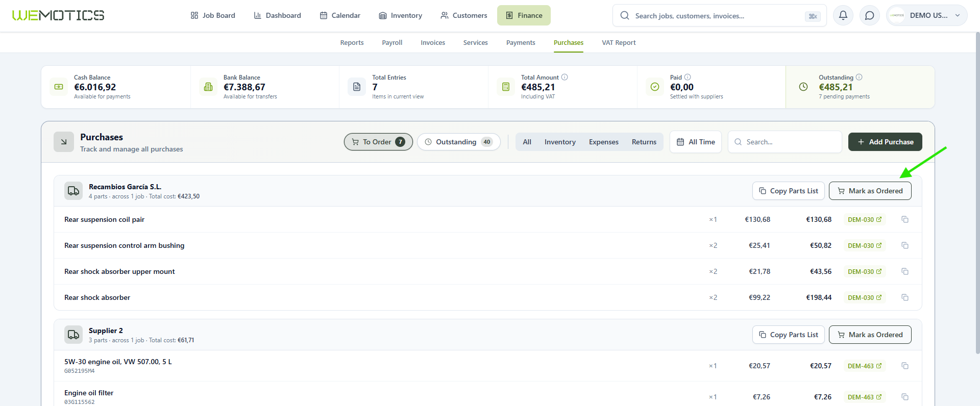Open the chat messages icon

(x=870, y=15)
